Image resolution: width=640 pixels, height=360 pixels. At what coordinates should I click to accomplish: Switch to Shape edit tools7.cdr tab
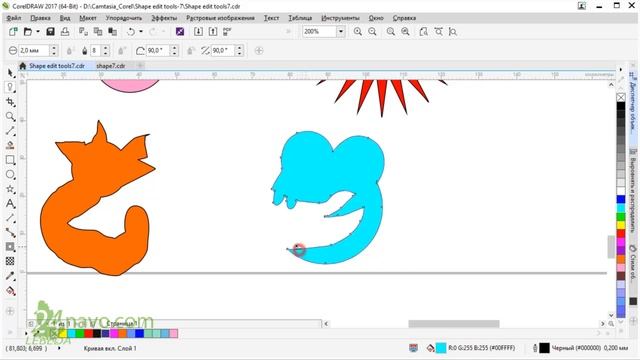tap(57, 66)
